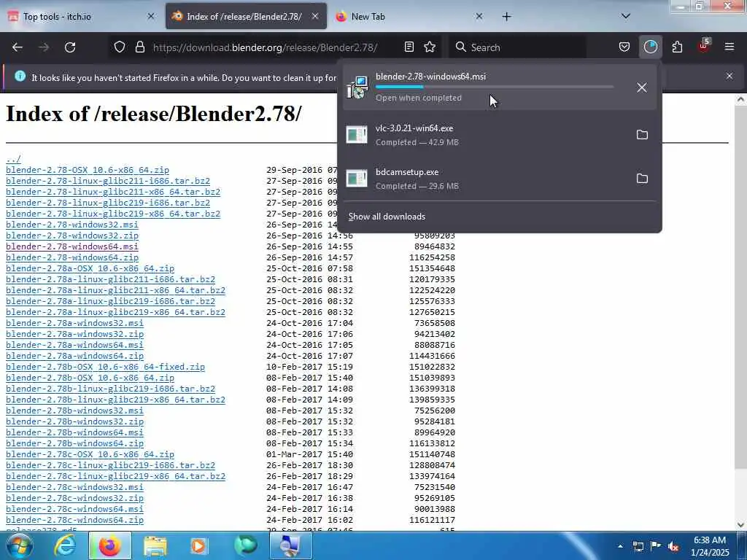This screenshot has width=747, height=560.
Task: Switch to Index of /release/Blender2.78/ tab
Action: pyautogui.click(x=246, y=17)
